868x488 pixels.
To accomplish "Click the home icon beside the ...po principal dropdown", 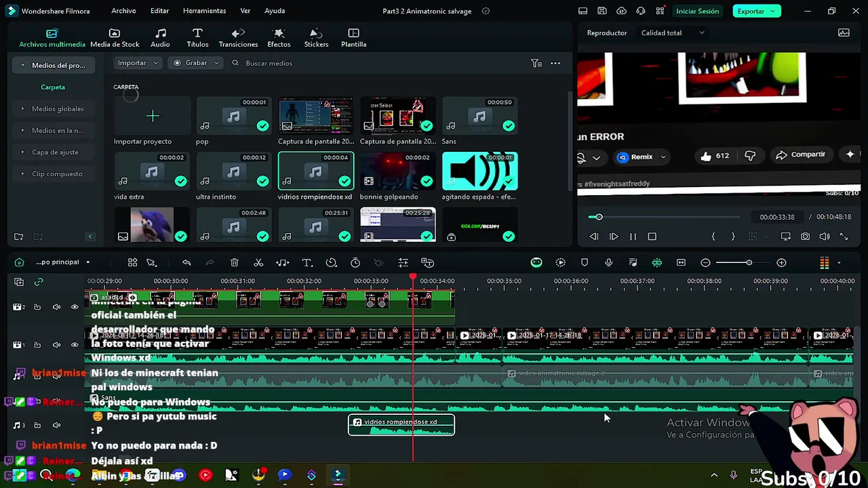I will (19, 262).
